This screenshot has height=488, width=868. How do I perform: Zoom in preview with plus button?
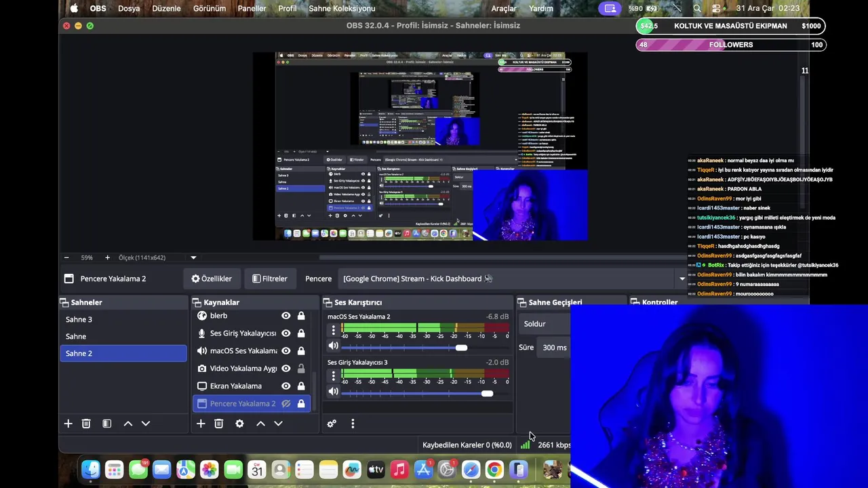(x=107, y=258)
